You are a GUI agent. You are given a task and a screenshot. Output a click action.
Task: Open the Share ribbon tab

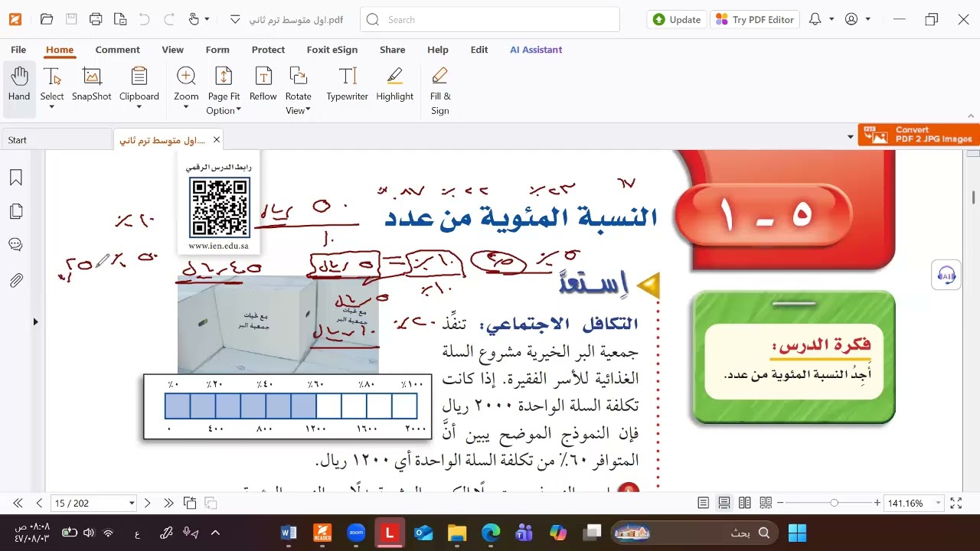click(393, 50)
